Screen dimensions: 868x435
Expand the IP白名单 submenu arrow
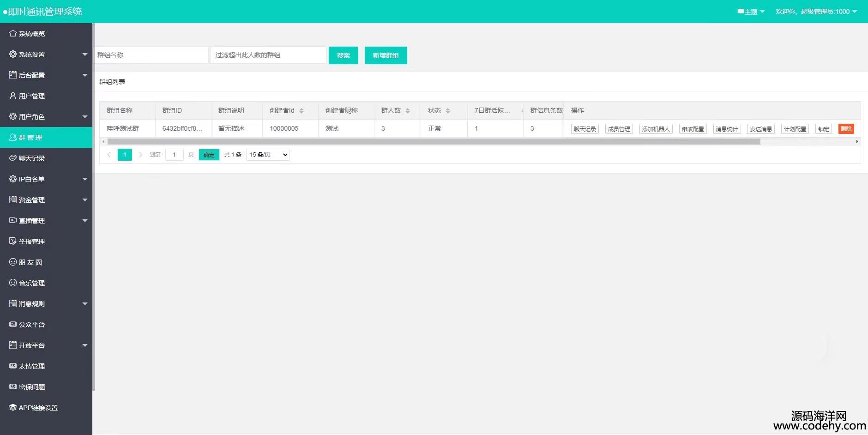(84, 179)
